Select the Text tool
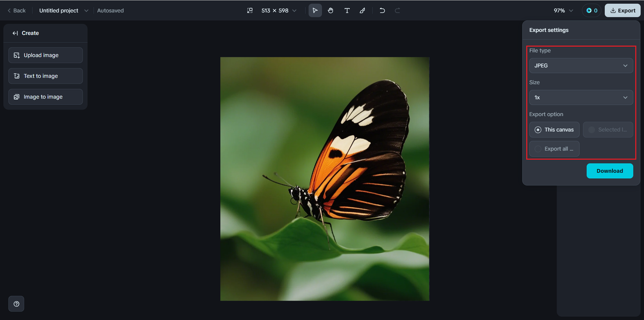The height and width of the screenshot is (320, 644). pos(347,11)
